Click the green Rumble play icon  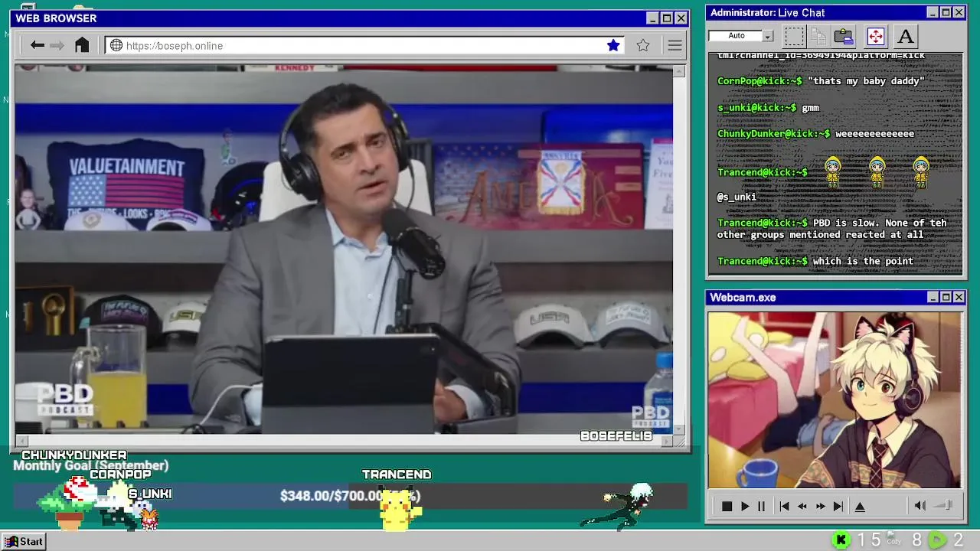pyautogui.click(x=937, y=540)
